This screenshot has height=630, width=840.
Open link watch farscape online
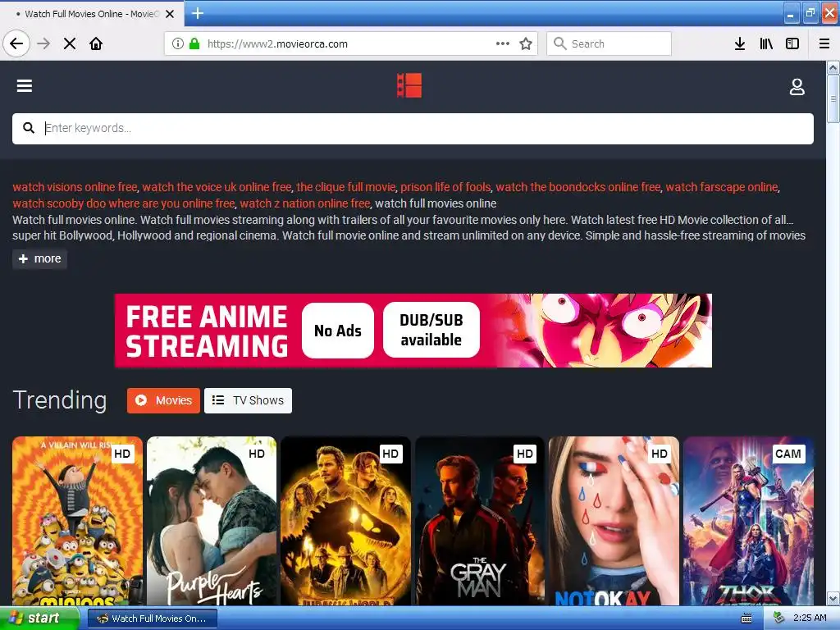tap(722, 187)
